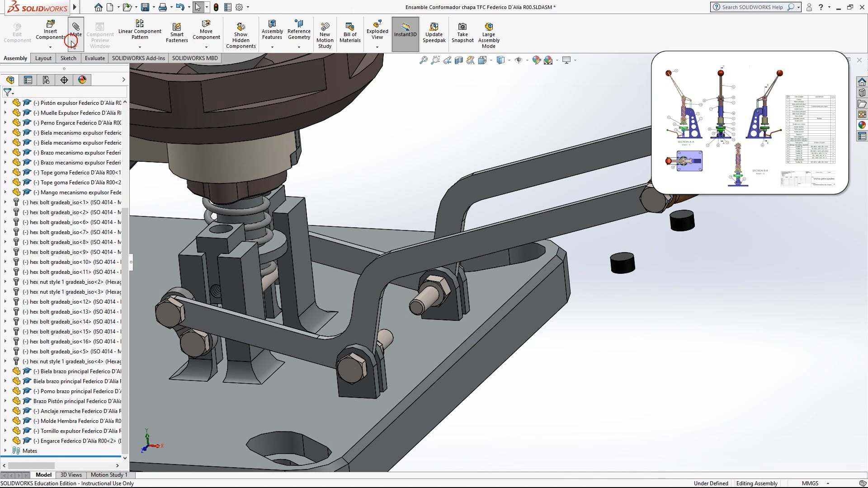
Task: Expand Molde Hembra Federico D'Alía component
Action: [5, 421]
